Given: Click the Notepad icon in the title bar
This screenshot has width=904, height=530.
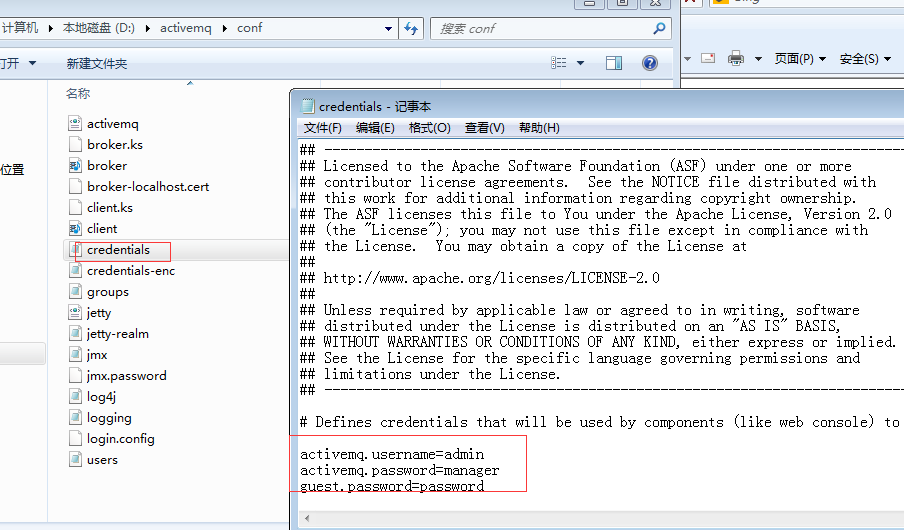Looking at the screenshot, I should (308, 106).
